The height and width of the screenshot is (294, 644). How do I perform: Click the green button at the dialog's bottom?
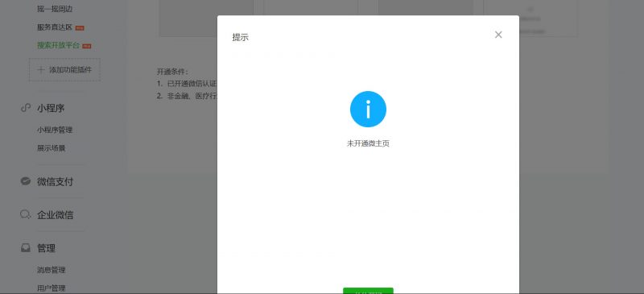(368, 291)
